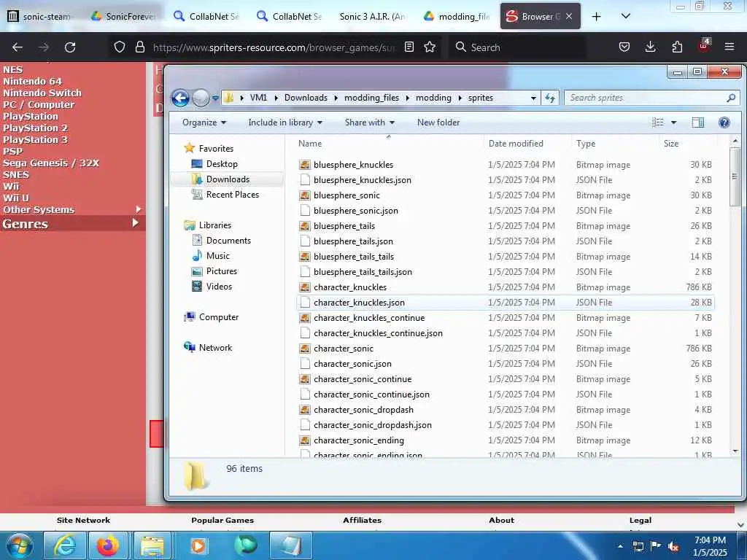Viewport: 747px width, 560px height.
Task: Open Windows Media Player taskbar icon
Action: coord(198,545)
